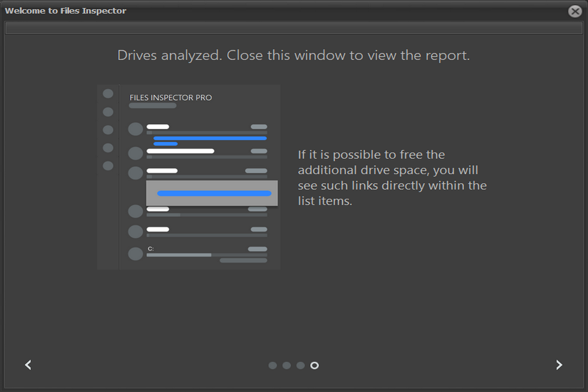The image size is (588, 392).
Task: Advance with the next slide arrow
Action: (x=559, y=365)
